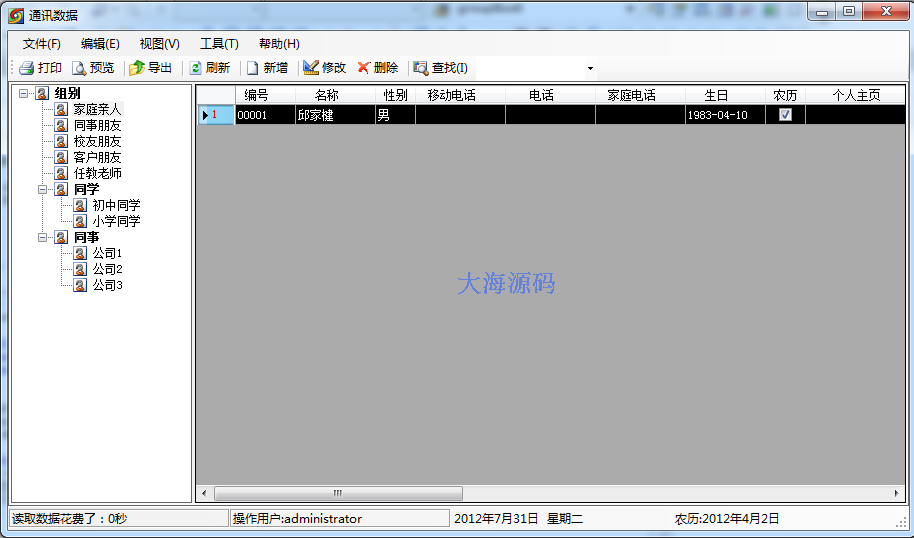Open the 视图(V) menu

[160, 44]
